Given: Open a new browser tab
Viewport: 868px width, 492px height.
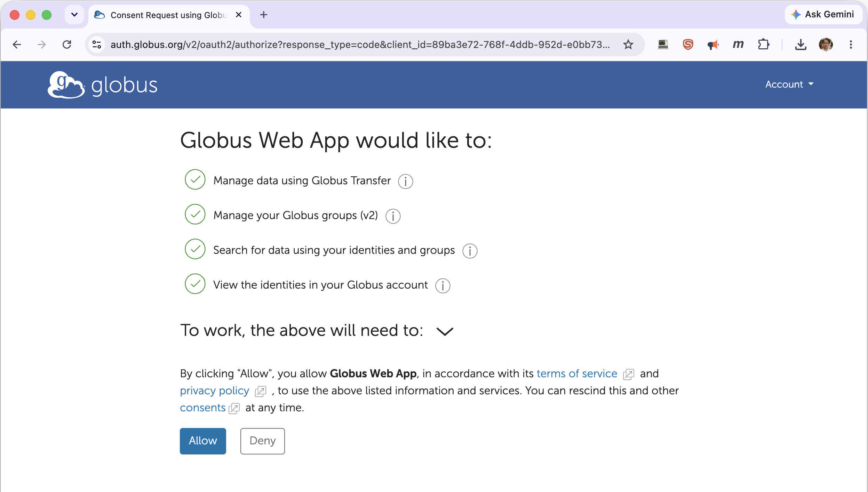Looking at the screenshot, I should click(x=264, y=15).
